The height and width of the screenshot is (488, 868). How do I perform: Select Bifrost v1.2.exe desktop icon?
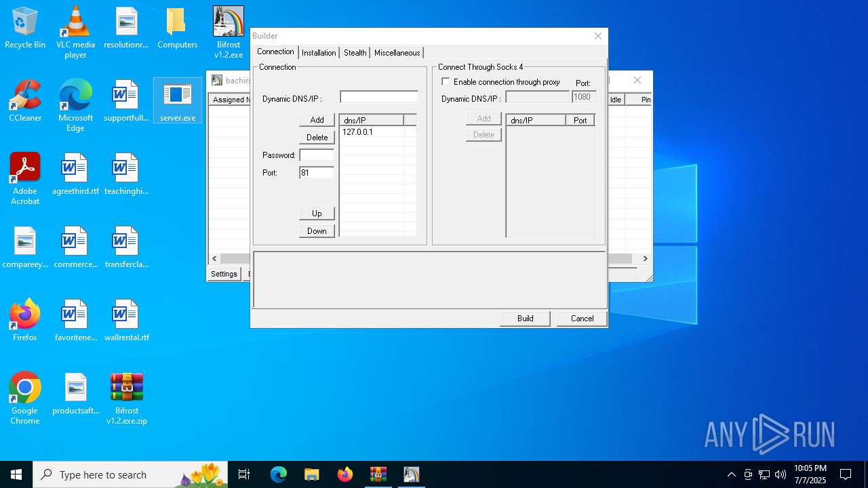(229, 33)
